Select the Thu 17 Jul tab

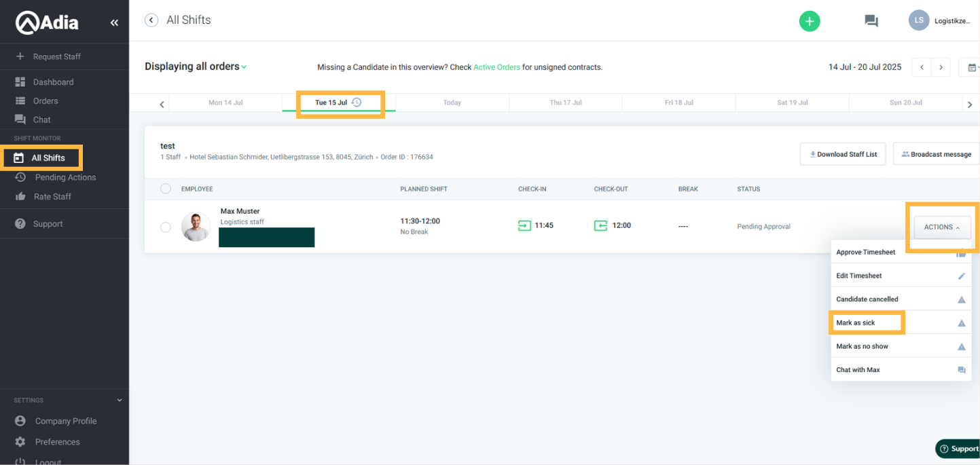click(566, 103)
